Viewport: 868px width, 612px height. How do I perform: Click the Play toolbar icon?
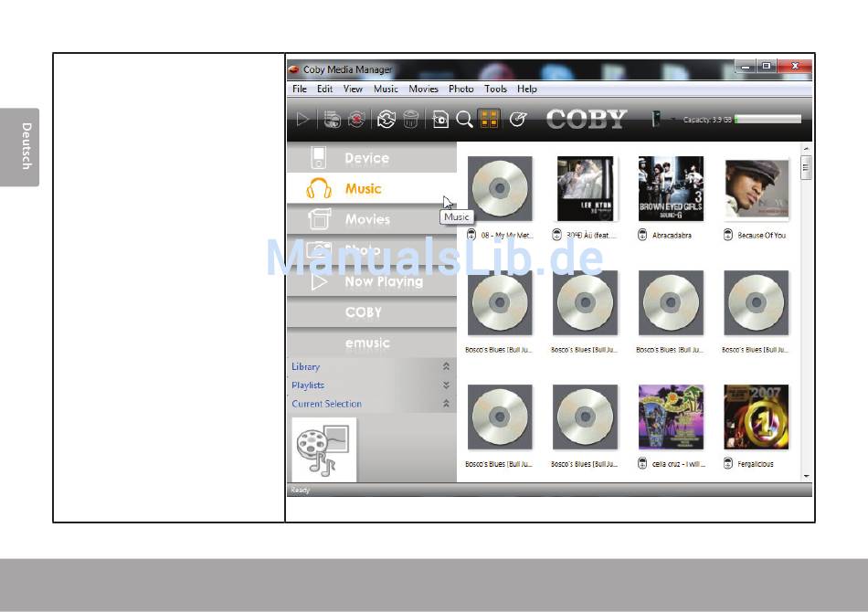pyautogui.click(x=302, y=119)
